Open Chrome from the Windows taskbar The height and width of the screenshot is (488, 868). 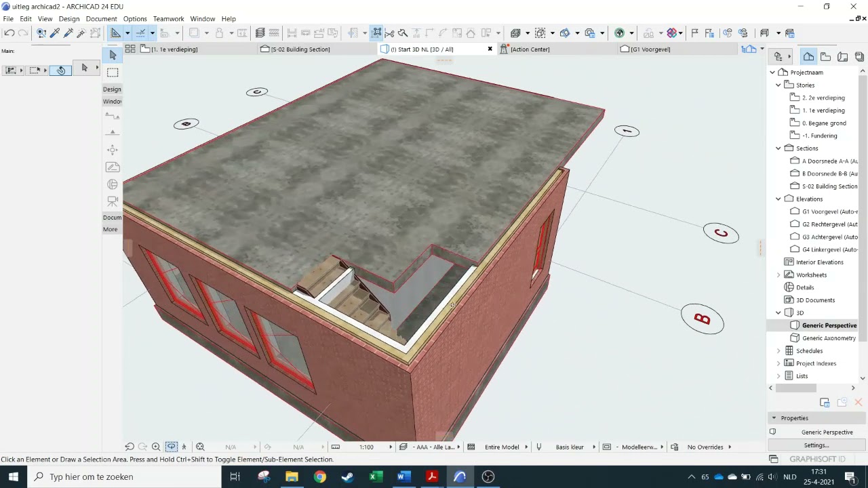(319, 476)
